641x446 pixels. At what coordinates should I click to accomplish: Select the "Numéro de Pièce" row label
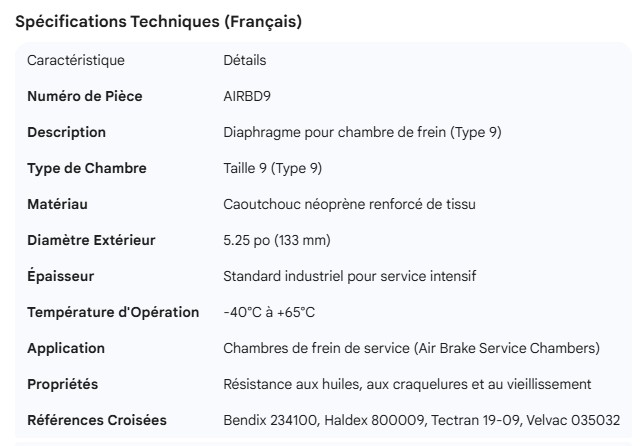pos(85,96)
